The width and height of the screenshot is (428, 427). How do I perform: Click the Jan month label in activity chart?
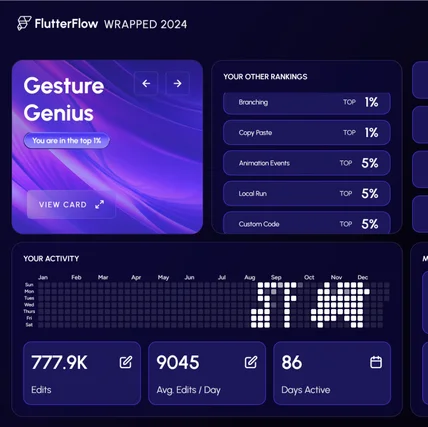[x=43, y=277]
